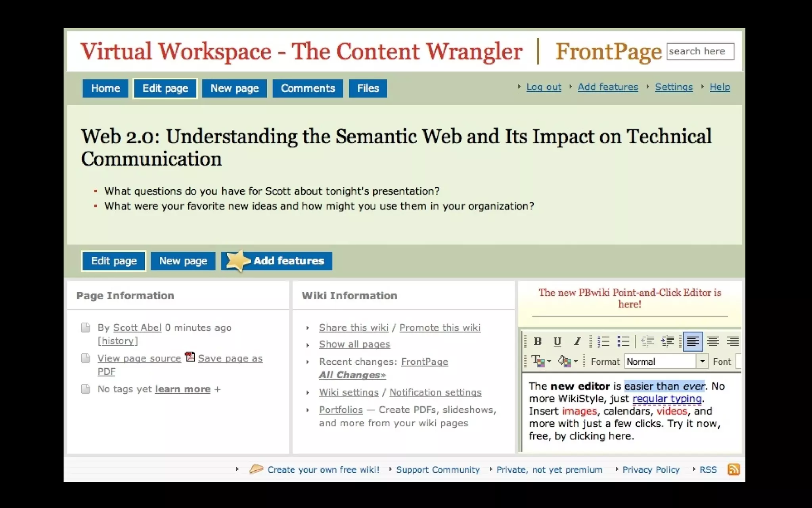Toggle left text alignment
Image resolution: width=812 pixels, height=508 pixels.
click(693, 341)
